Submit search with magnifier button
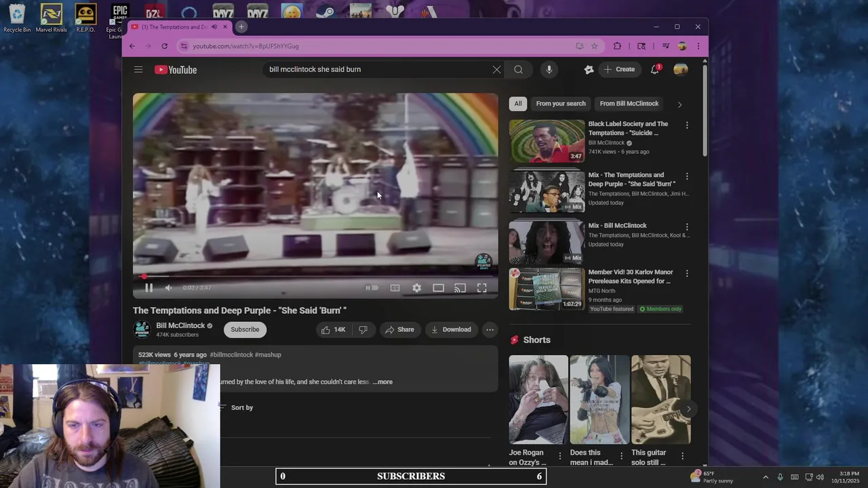The image size is (868, 488). pos(518,69)
